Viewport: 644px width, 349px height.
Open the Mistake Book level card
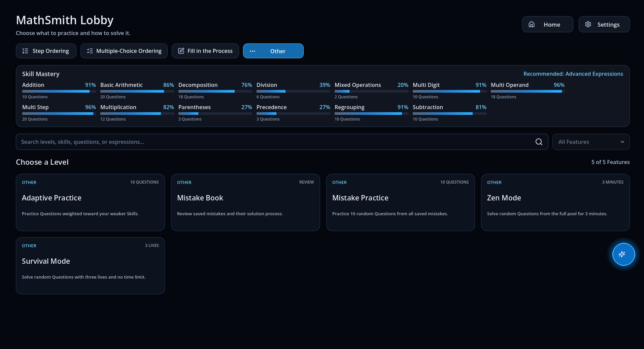tap(245, 202)
